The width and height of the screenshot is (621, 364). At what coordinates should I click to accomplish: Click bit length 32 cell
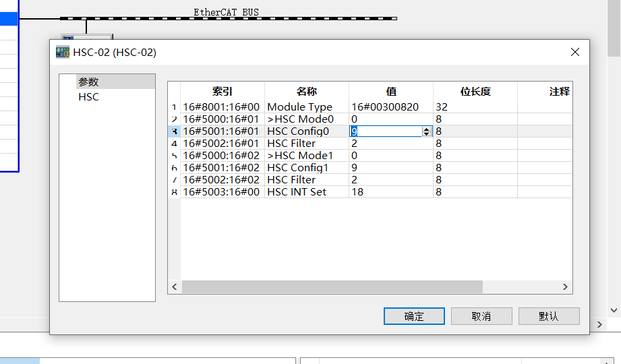click(475, 107)
